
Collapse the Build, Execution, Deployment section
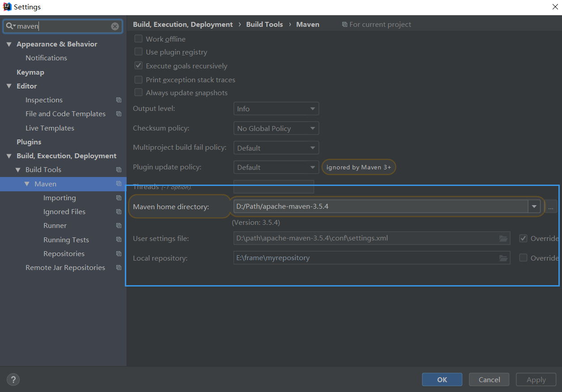coord(9,156)
